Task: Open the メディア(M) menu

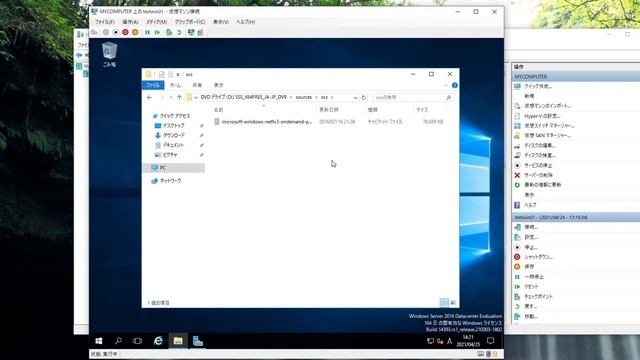Action: [x=157, y=22]
